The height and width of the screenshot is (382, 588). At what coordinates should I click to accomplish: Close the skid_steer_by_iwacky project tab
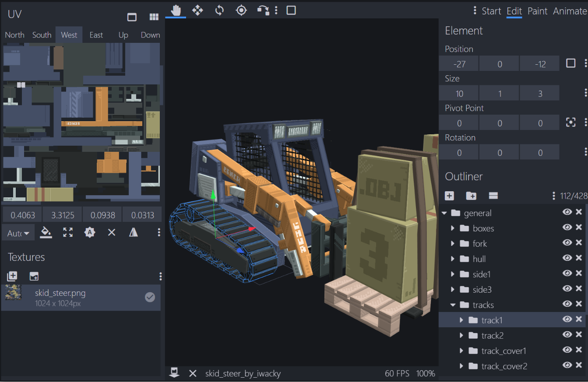click(x=193, y=373)
